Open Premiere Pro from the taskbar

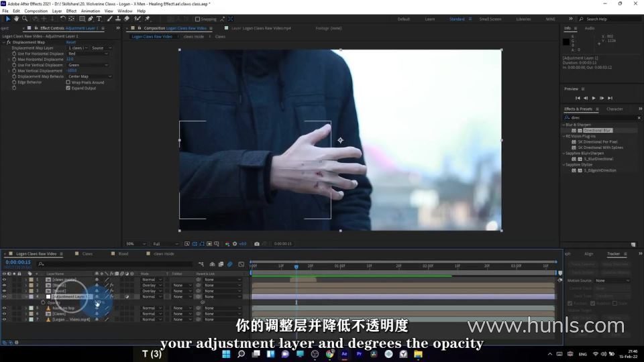(x=360, y=354)
